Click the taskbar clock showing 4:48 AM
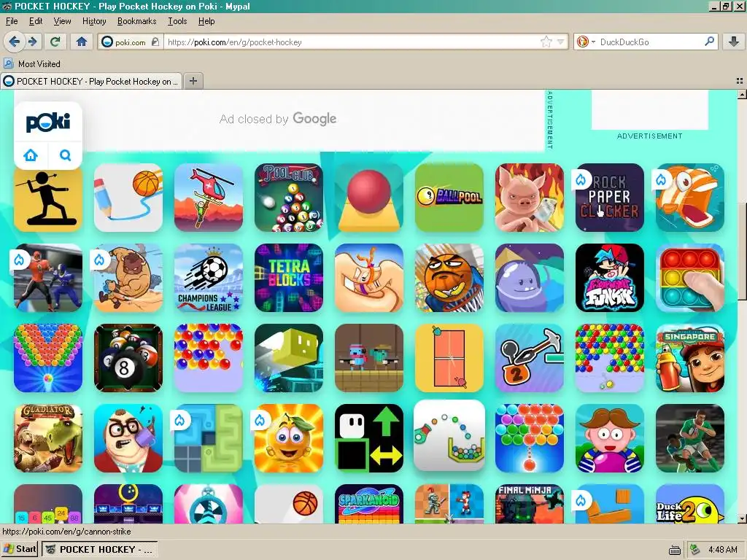This screenshot has height=560, width=747. coord(723,550)
